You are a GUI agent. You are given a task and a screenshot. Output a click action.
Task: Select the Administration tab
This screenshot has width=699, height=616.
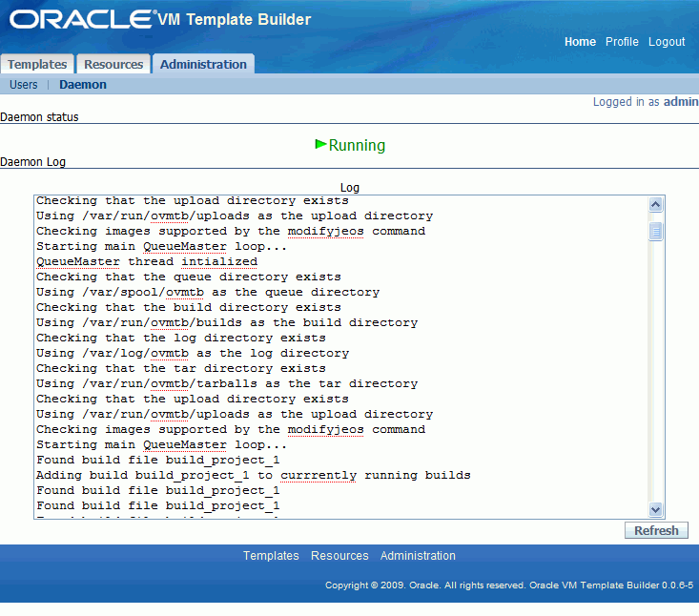click(203, 64)
